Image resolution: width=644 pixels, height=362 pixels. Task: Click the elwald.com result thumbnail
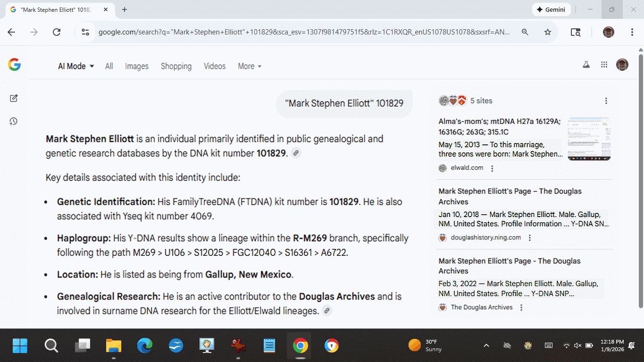pyautogui.click(x=589, y=139)
